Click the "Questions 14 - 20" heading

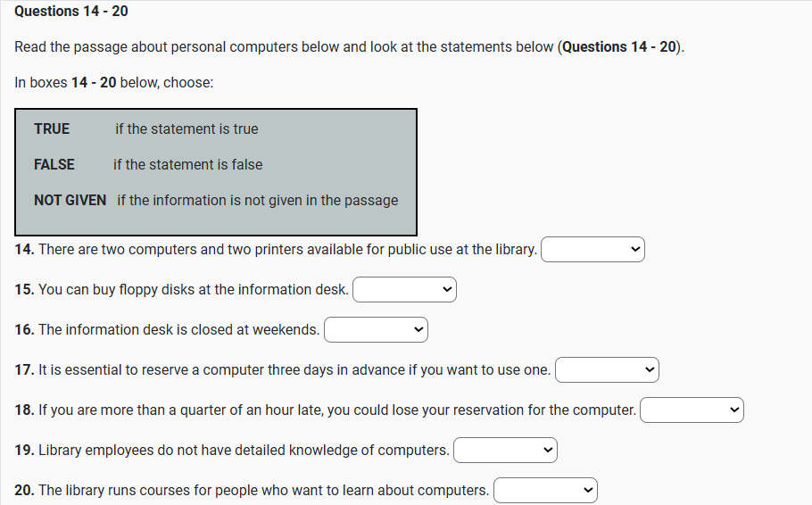click(65, 11)
